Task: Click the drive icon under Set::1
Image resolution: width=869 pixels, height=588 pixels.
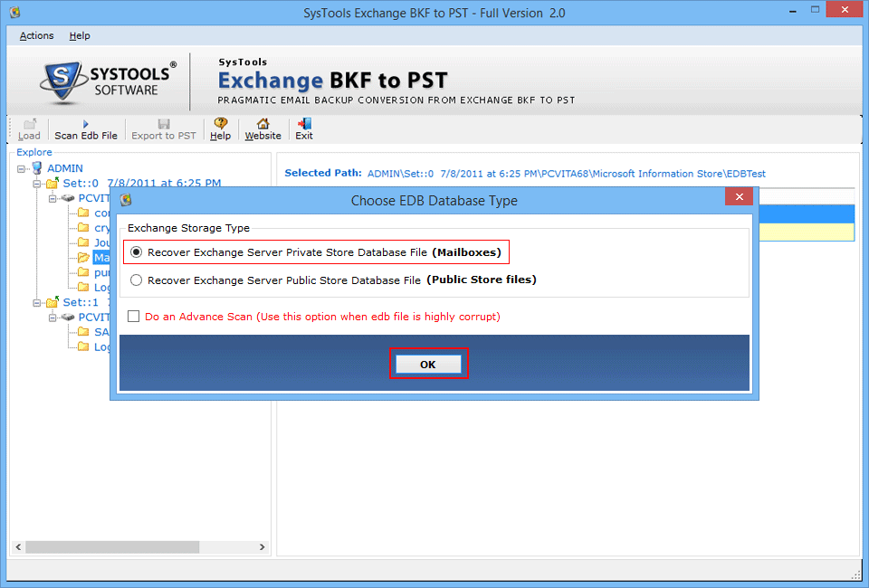Action: coord(68,317)
